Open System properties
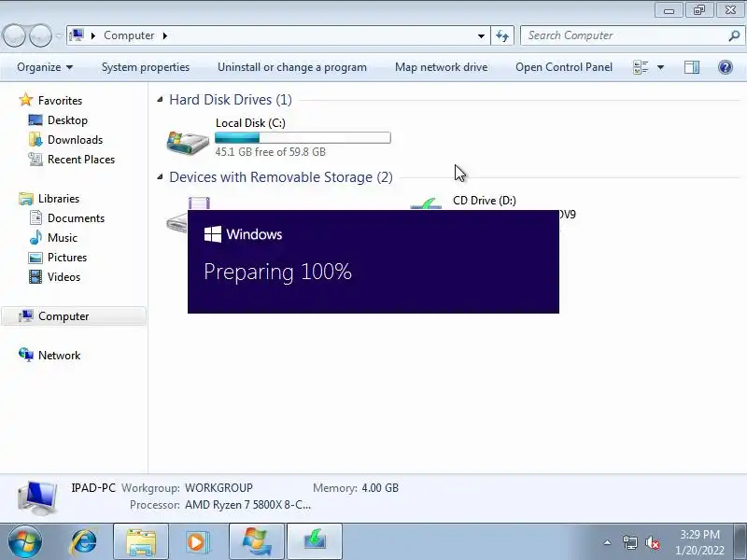 pyautogui.click(x=146, y=67)
